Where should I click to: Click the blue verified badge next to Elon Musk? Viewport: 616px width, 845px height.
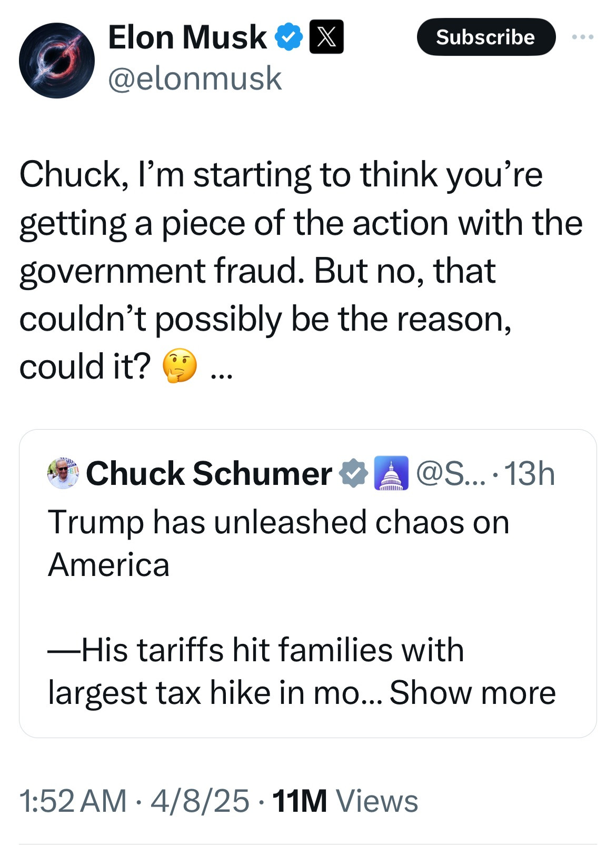tap(289, 37)
